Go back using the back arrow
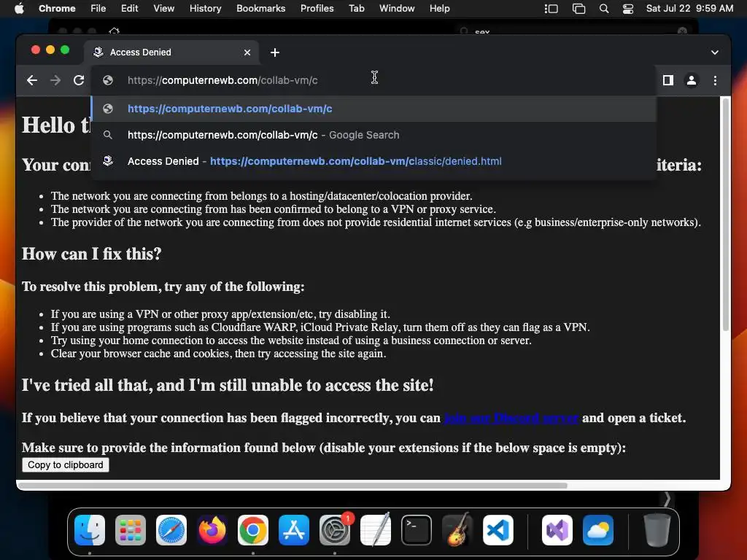 pyautogui.click(x=32, y=80)
